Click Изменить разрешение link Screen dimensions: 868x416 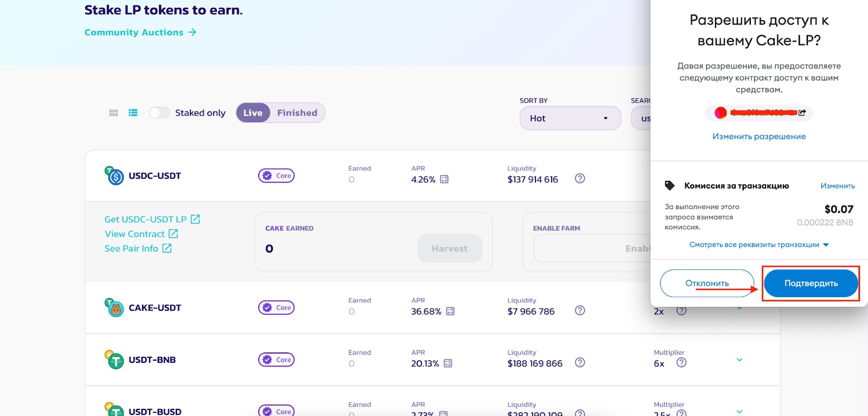(x=759, y=136)
